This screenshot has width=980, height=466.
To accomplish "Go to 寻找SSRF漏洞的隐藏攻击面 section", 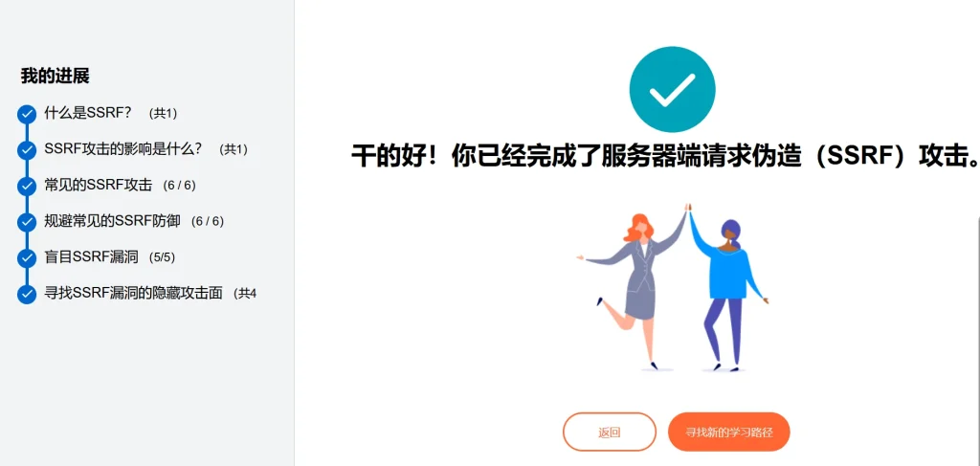I will pyautogui.click(x=134, y=293).
